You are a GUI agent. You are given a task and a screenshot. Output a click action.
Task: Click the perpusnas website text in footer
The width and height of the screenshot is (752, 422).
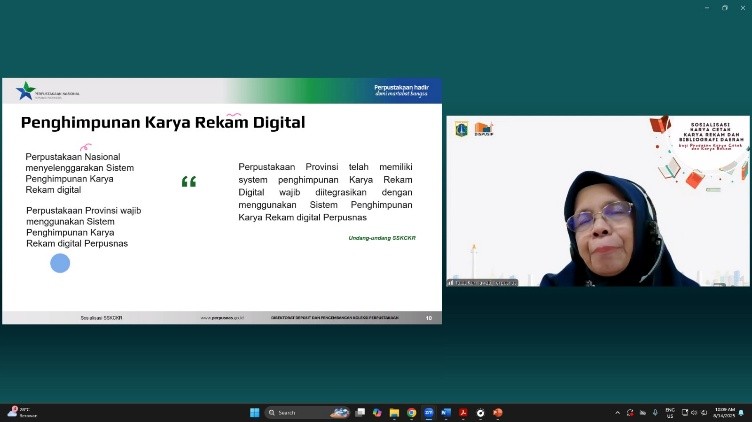[x=222, y=318]
